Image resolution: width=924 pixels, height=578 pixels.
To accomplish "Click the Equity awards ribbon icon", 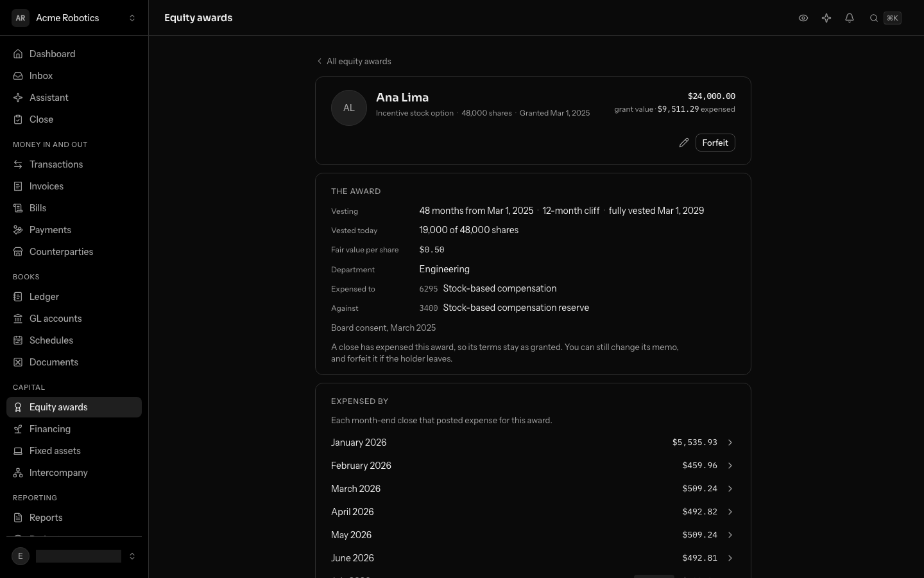I will tap(18, 407).
